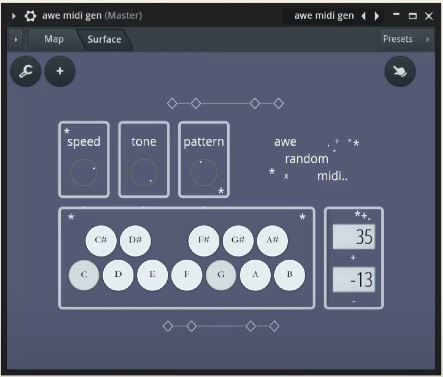Image resolution: width=443 pixels, height=377 pixels.
Task: Click the hand pointer lock button
Action: (400, 71)
